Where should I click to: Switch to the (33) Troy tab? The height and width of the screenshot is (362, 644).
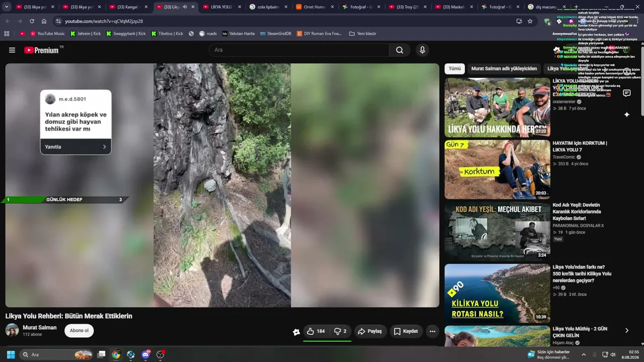(x=408, y=7)
